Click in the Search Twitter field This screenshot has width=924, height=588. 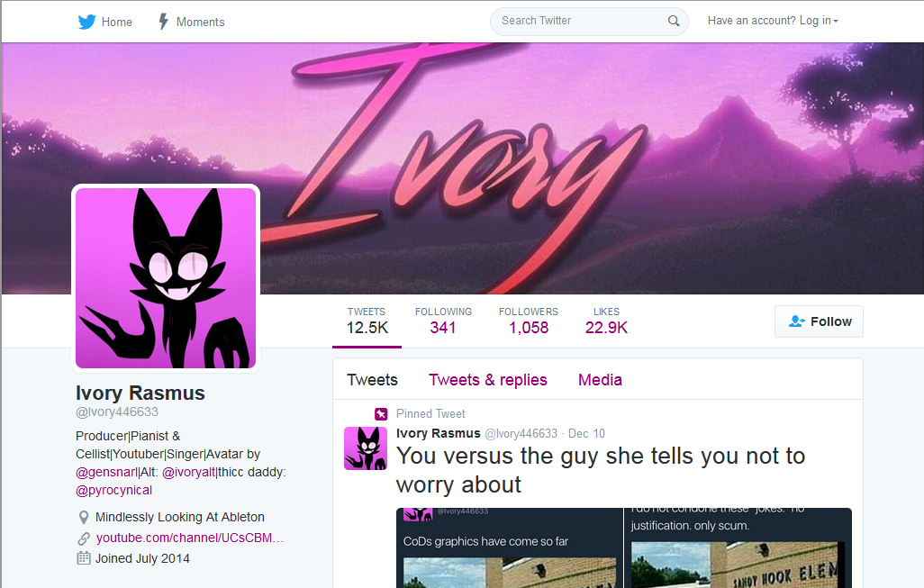pyautogui.click(x=581, y=22)
